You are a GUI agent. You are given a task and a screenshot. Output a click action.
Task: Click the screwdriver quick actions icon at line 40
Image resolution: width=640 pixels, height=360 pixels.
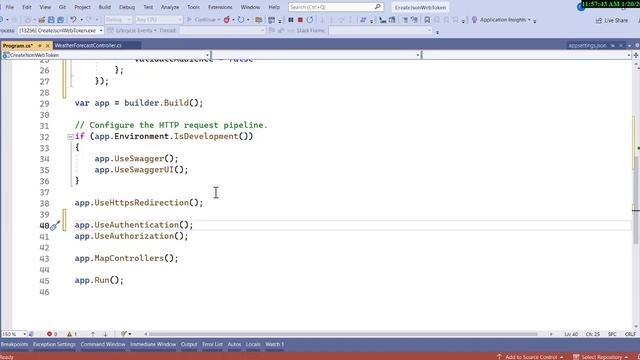(x=56, y=225)
